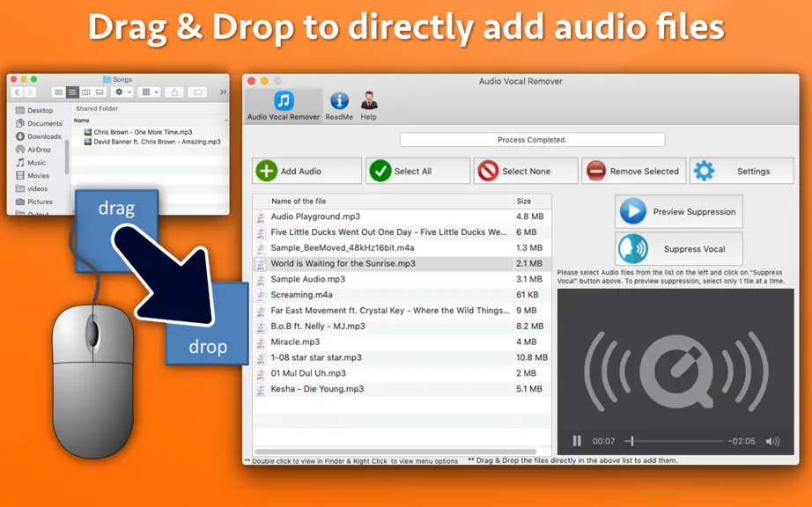The height and width of the screenshot is (507, 812).
Task: Click the Suppress Vocal head icon
Action: point(633,248)
